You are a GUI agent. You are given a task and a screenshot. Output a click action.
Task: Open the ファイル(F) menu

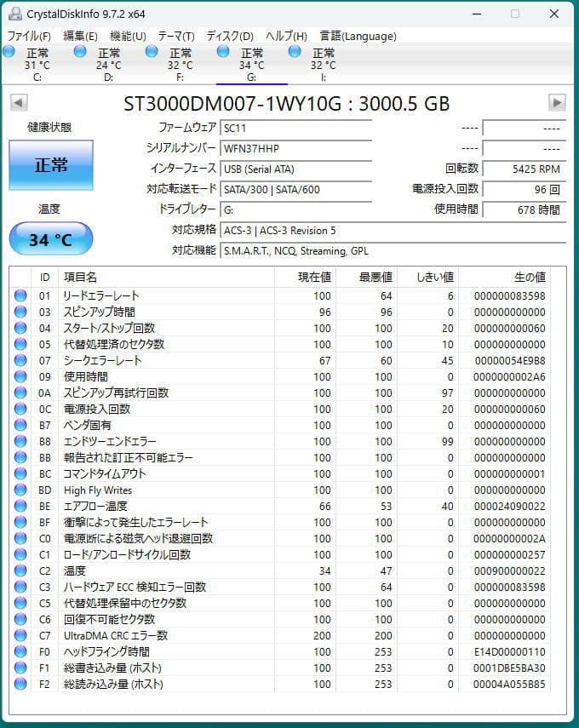pos(29,36)
